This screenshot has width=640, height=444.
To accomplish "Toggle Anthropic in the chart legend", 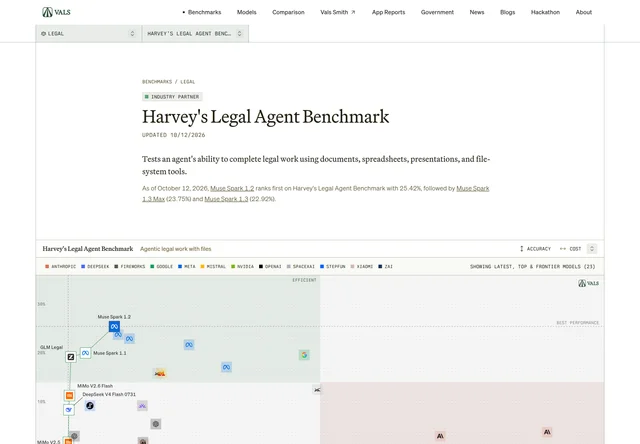I will click(x=60, y=266).
